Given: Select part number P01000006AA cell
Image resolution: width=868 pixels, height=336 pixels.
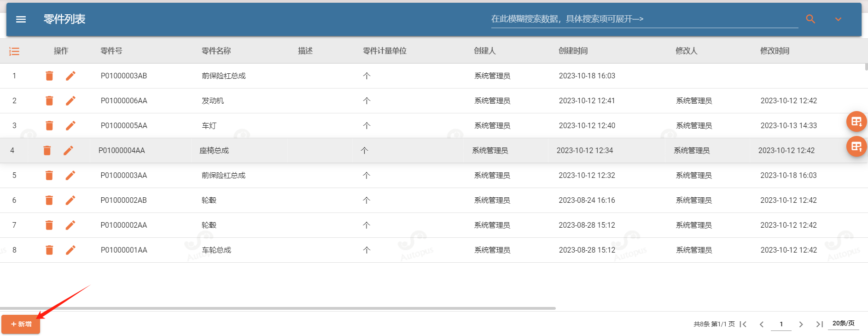Looking at the screenshot, I should (124, 100).
